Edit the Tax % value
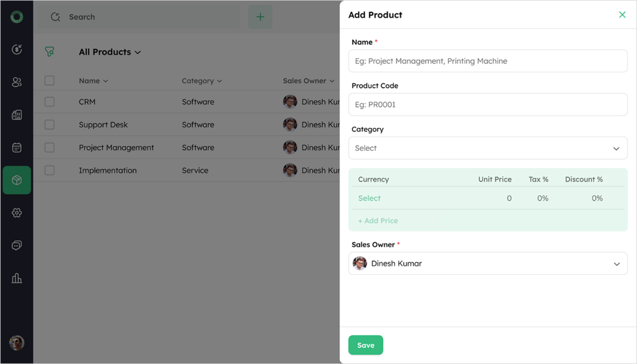The image size is (637, 364). tap(543, 198)
